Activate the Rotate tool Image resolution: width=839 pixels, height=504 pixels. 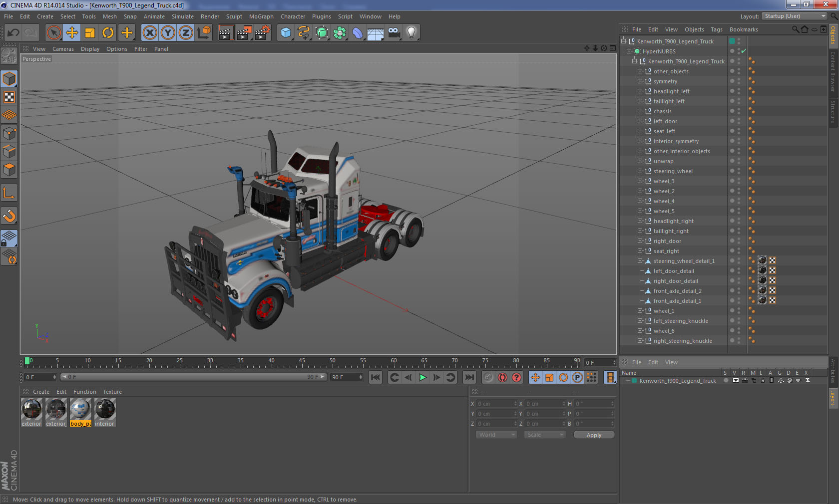point(108,33)
